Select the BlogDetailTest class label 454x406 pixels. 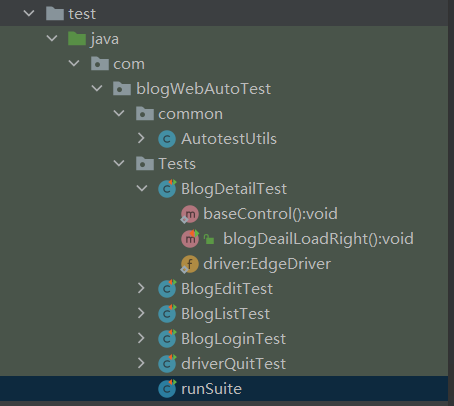[x=234, y=189]
